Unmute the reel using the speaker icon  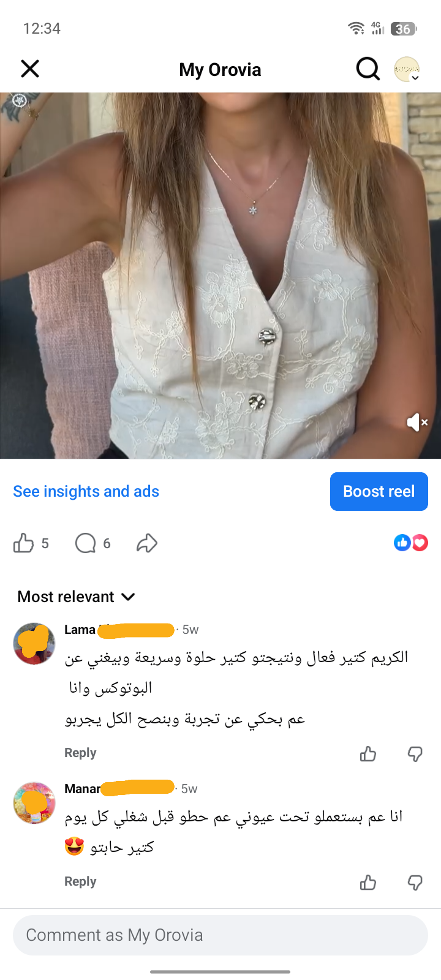(x=417, y=422)
